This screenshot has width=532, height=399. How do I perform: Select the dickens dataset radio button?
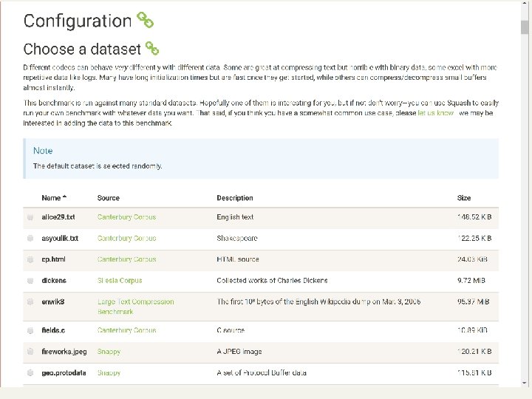pos(30,282)
